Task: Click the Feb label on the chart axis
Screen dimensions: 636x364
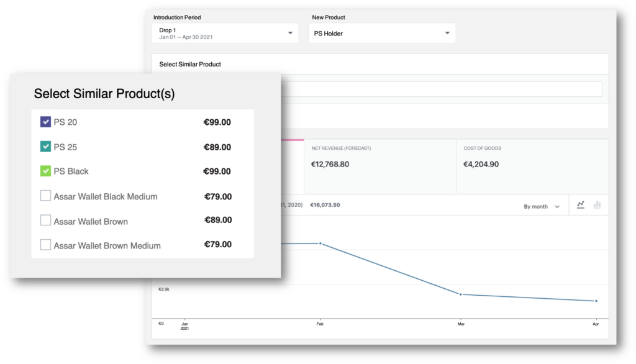Action: pyautogui.click(x=320, y=324)
